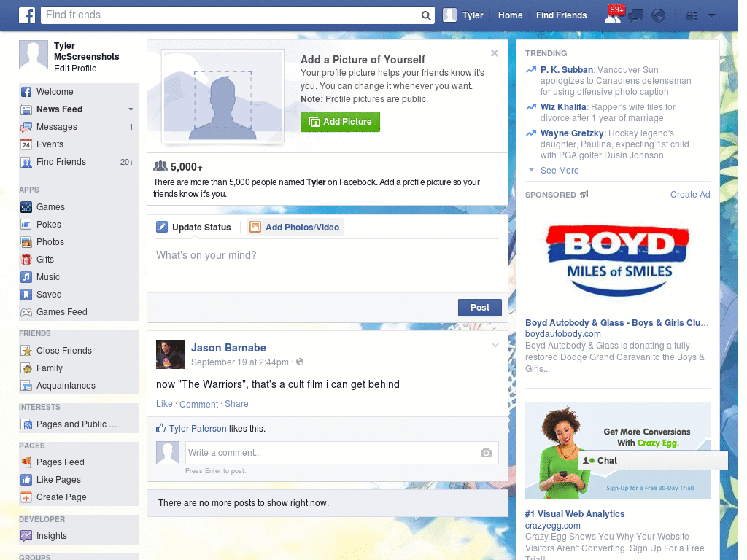
Task: Click the Pages Feed flag icon
Action: coord(26,462)
